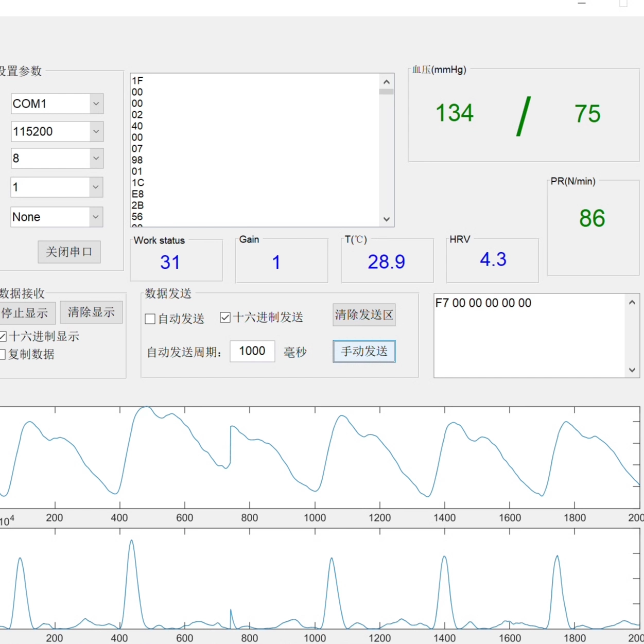Click the 关闭串口 button
The image size is (644, 644).
coord(69,252)
